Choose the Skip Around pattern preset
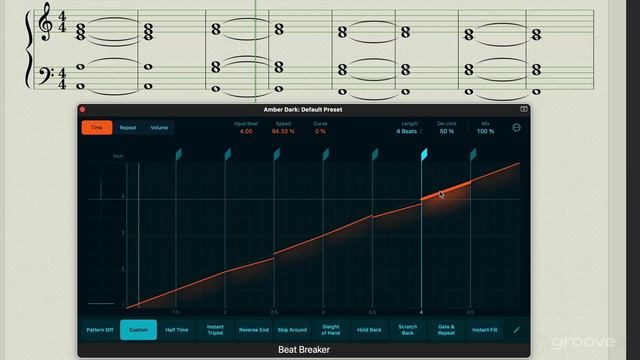640x360 pixels. click(x=292, y=330)
